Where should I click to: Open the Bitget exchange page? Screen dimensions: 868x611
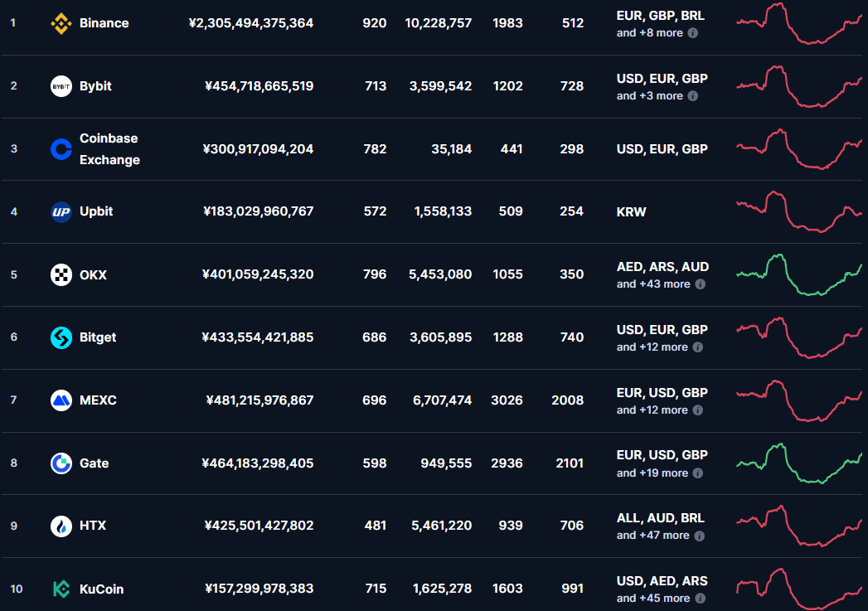(98, 337)
